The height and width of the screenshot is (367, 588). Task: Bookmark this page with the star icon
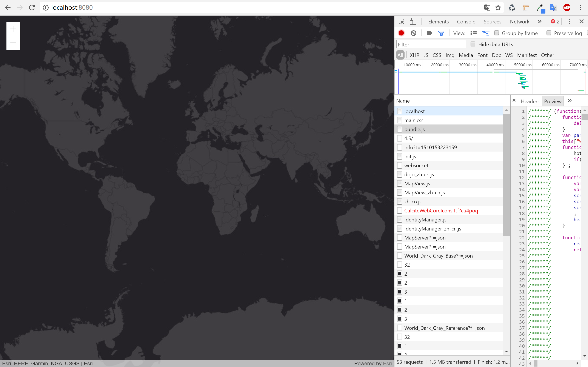click(498, 8)
